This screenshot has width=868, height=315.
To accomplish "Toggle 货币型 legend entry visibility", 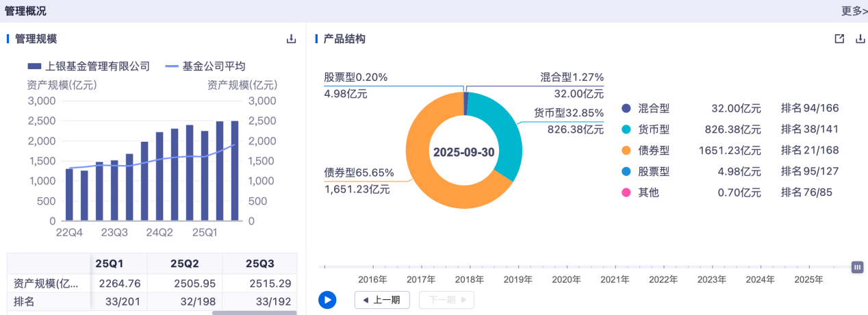I will (626, 129).
